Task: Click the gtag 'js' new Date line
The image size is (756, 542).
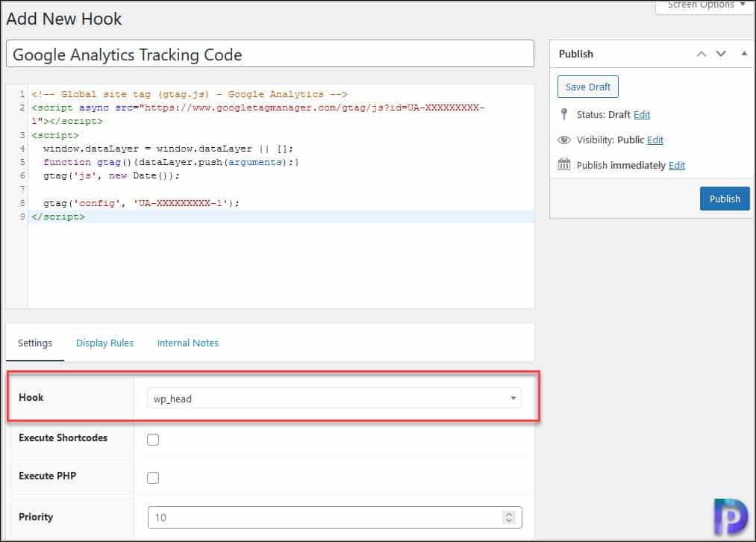Action: click(x=111, y=175)
